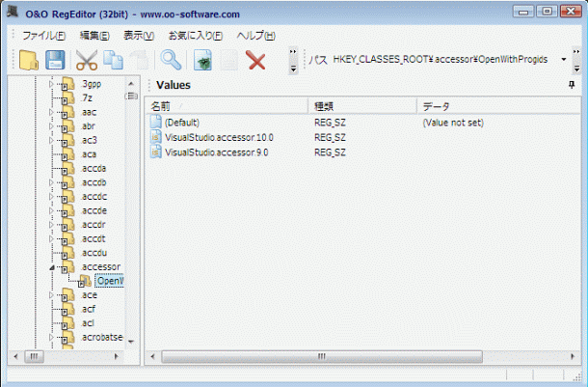The image size is (588, 387).
Task: Click the (Default) value icon
Action: (x=155, y=122)
